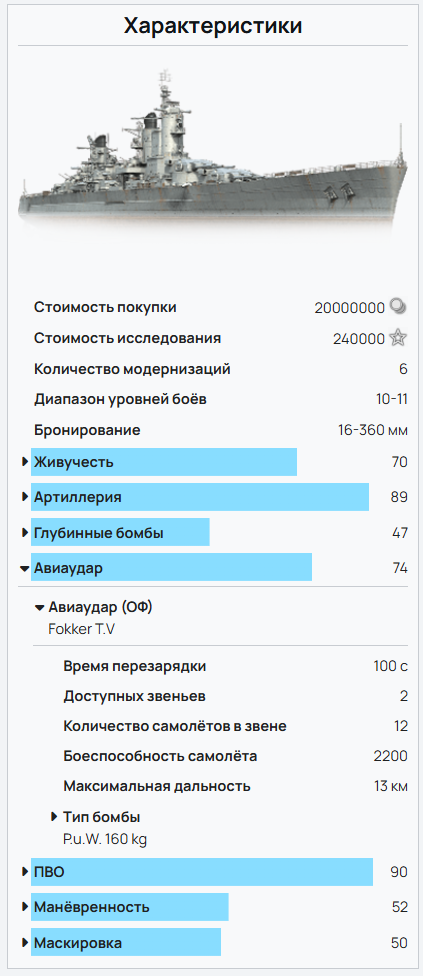Select the Артиллерия rating bar
Screen dimensions: 423x976
[x=200, y=497]
